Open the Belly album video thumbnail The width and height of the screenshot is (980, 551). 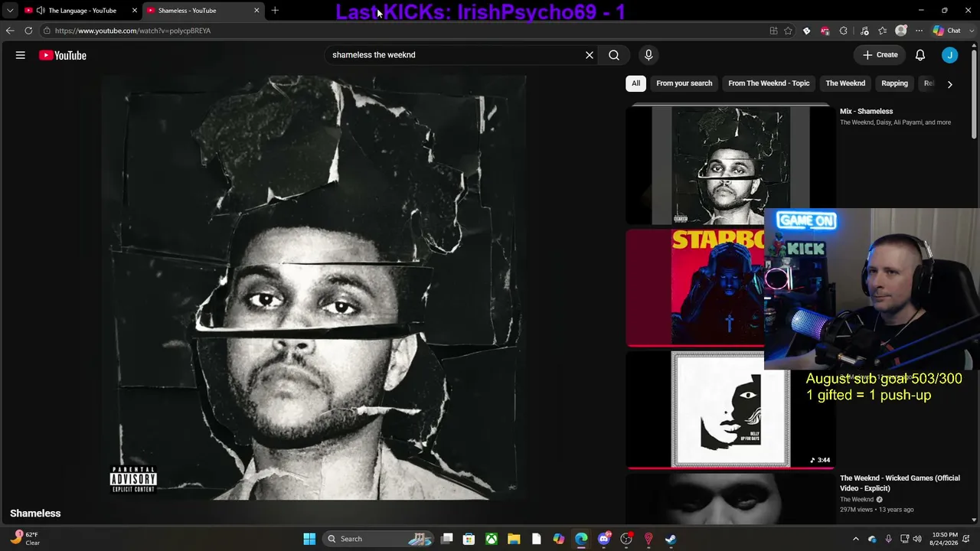(730, 409)
